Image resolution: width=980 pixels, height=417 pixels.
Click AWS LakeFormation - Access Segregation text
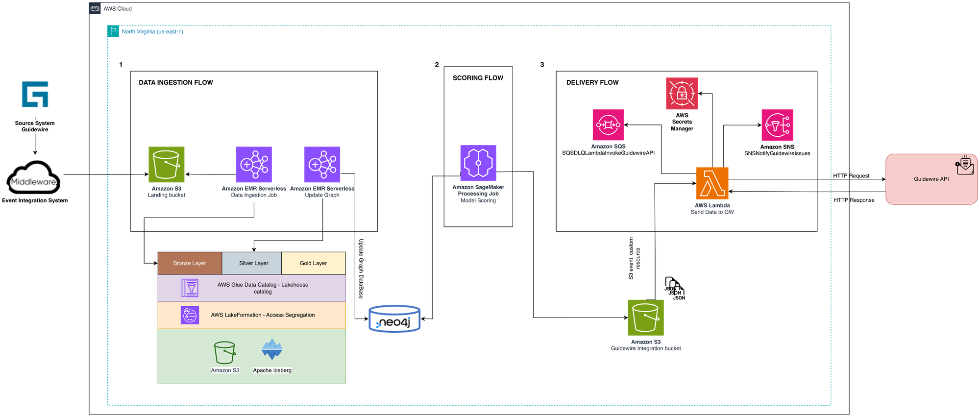pyautogui.click(x=263, y=315)
